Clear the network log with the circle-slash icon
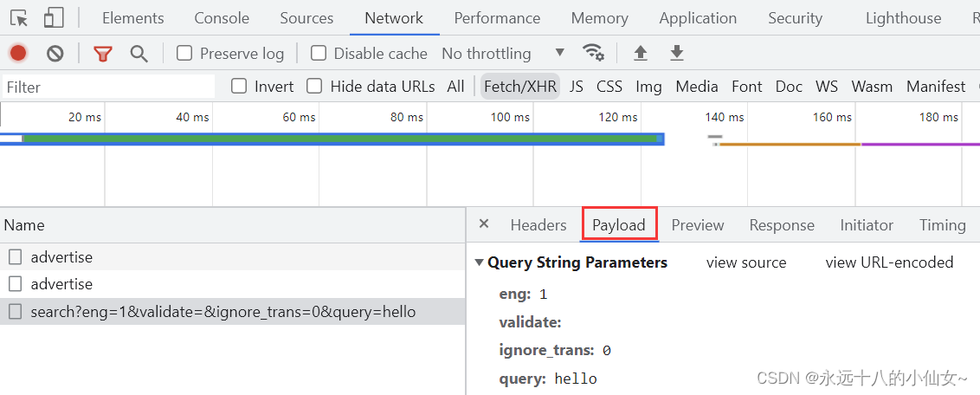The image size is (980, 395). [55, 54]
